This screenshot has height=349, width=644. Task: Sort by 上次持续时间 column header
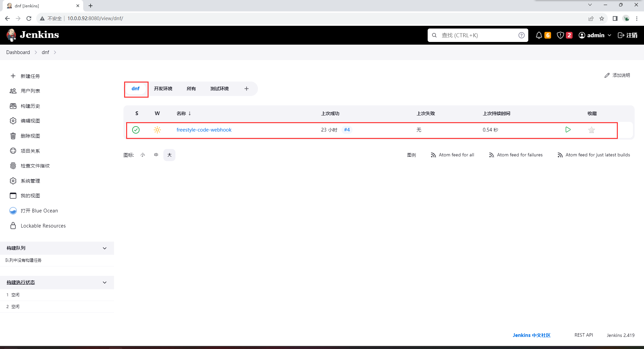click(496, 113)
